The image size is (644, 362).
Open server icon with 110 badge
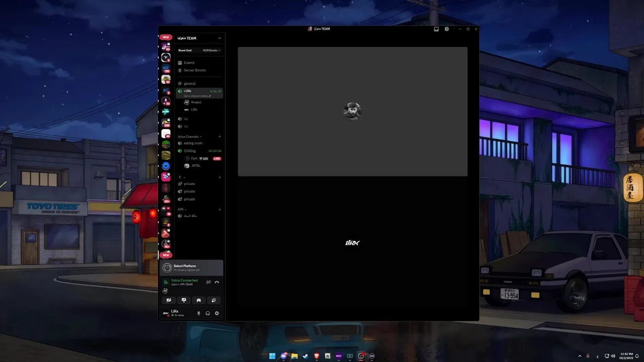(x=166, y=68)
